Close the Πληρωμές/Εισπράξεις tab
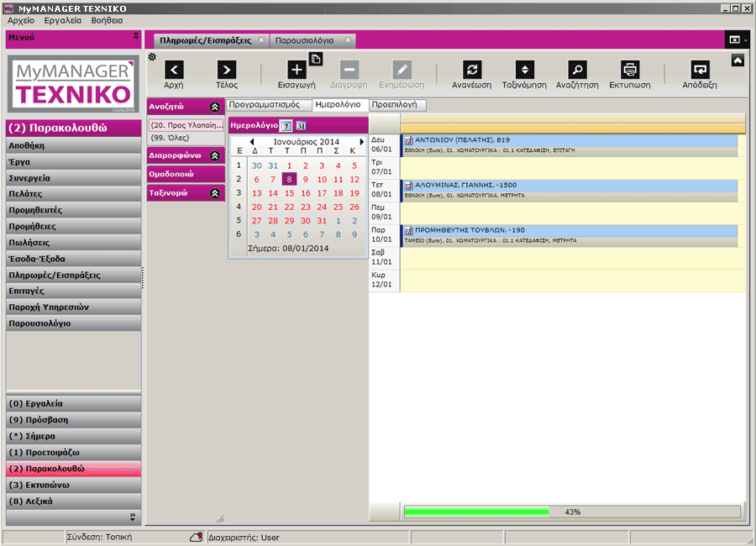 (261, 40)
